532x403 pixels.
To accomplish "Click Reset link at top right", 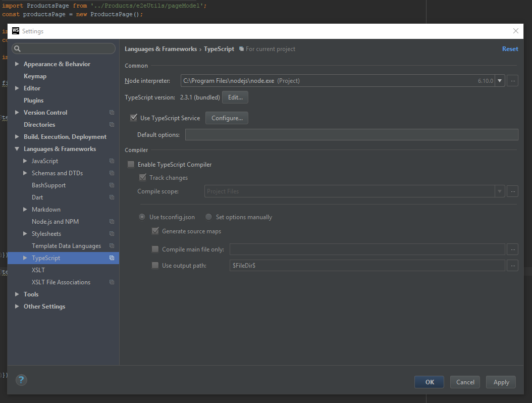I will [x=510, y=49].
